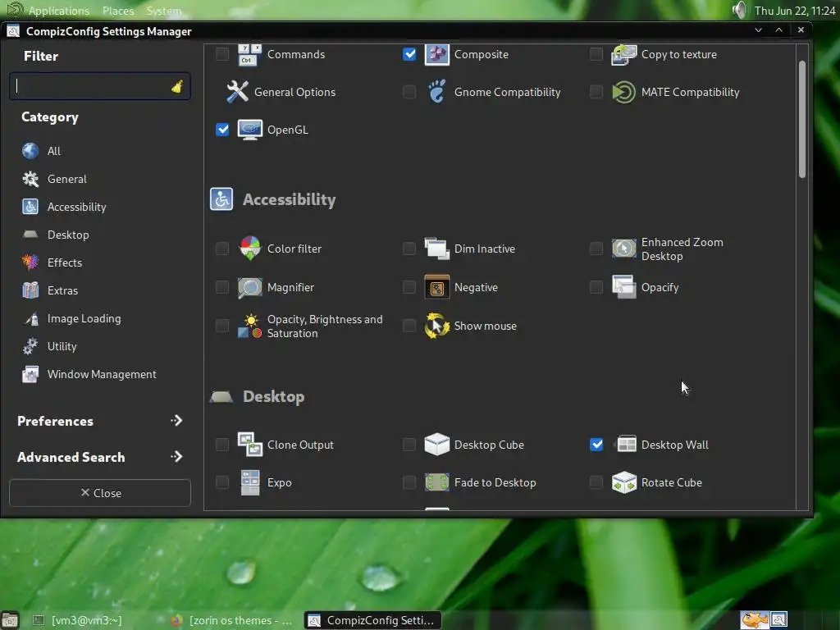
Task: Click the volume speaker icon in top panel
Action: click(739, 10)
